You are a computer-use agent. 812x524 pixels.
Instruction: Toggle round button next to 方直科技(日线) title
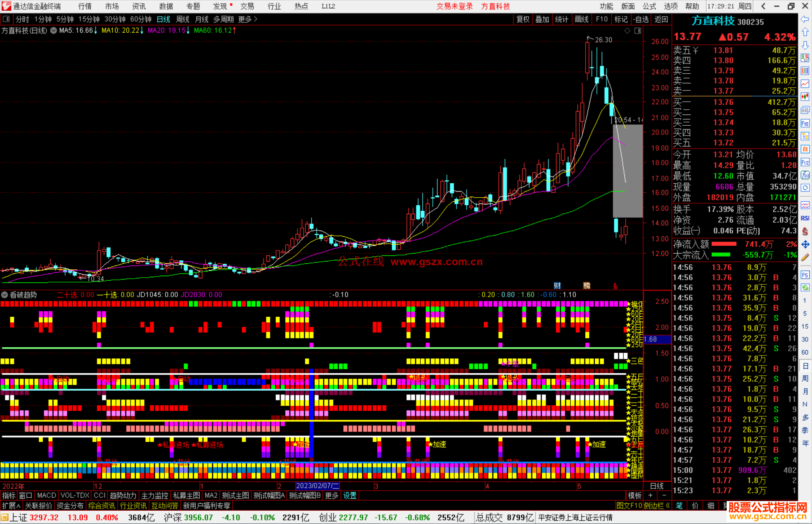[x=54, y=30]
